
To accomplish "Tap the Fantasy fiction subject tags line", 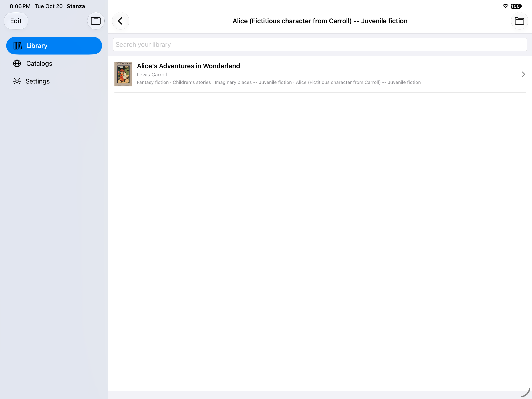I will pyautogui.click(x=279, y=83).
